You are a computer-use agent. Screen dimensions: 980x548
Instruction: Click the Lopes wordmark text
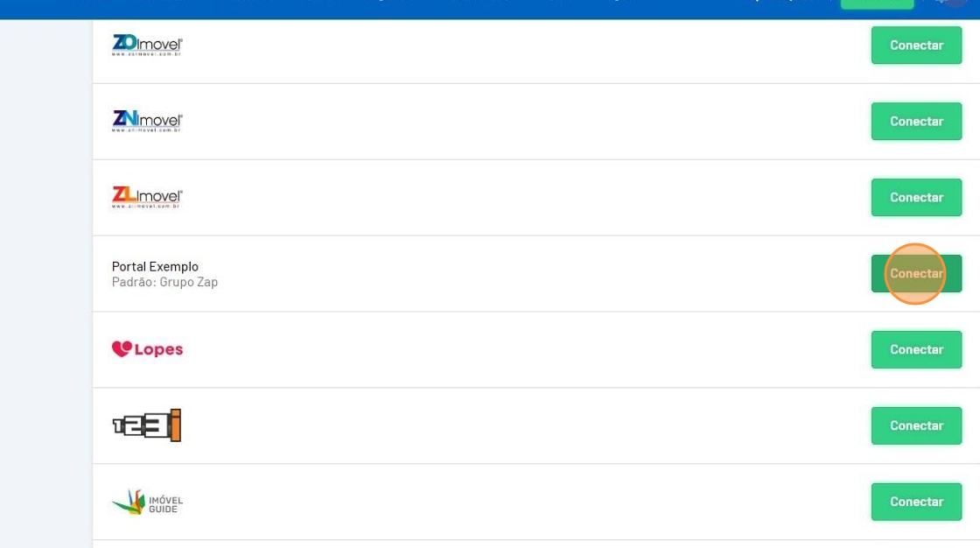click(158, 349)
